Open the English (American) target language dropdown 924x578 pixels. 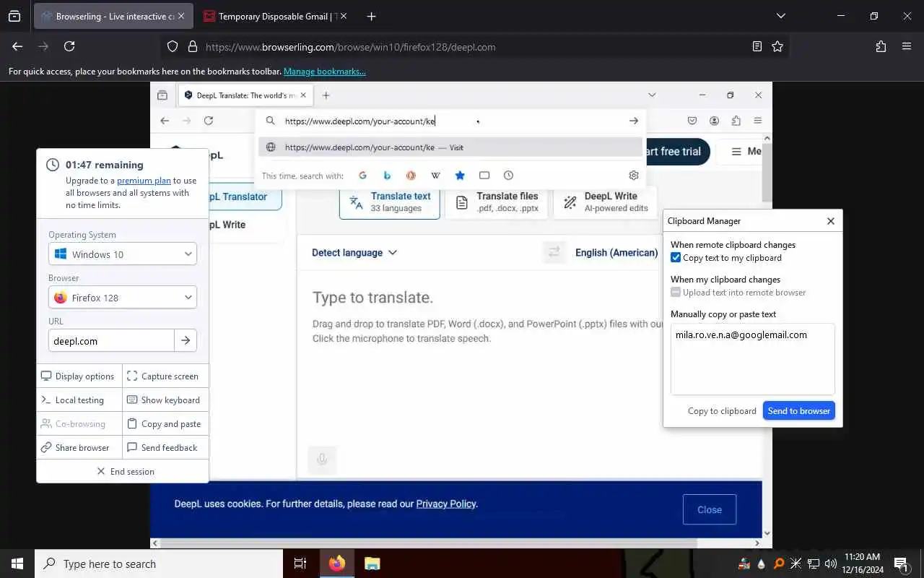pyautogui.click(x=616, y=252)
